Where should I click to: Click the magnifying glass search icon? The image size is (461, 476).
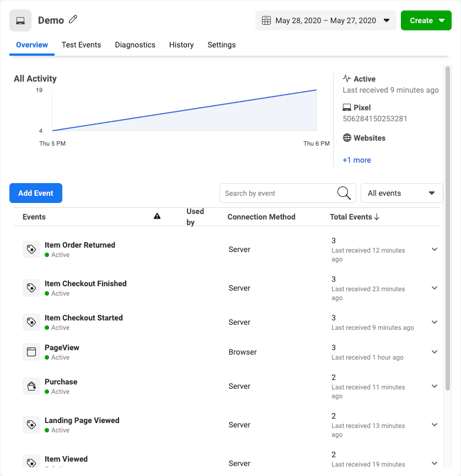point(344,193)
